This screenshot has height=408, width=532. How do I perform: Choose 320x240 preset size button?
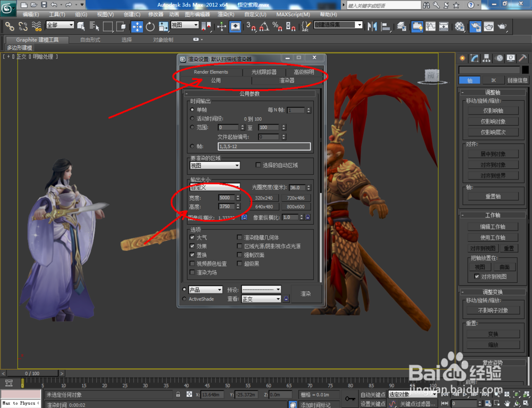(264, 198)
